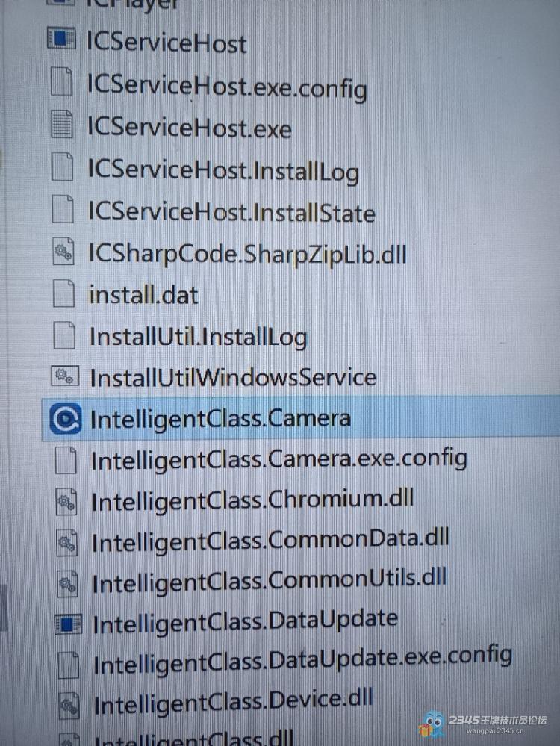Select the InstallUtilWindowsService gear icon
The width and height of the screenshot is (560, 746).
(65, 376)
